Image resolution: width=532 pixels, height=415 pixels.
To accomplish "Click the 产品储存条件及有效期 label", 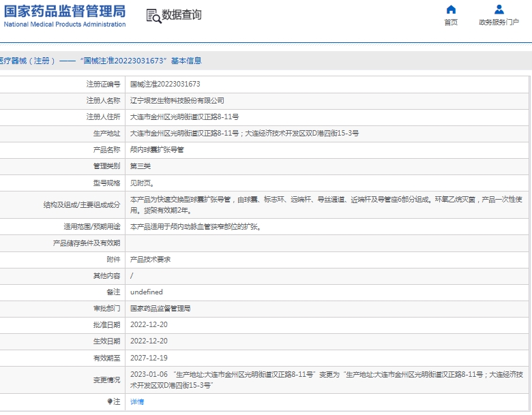I will click(87, 243).
